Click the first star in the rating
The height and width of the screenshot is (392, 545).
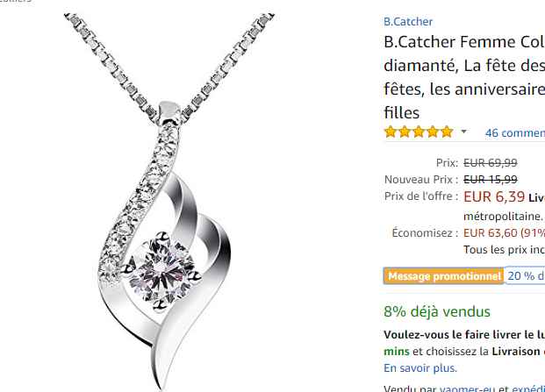(x=391, y=132)
